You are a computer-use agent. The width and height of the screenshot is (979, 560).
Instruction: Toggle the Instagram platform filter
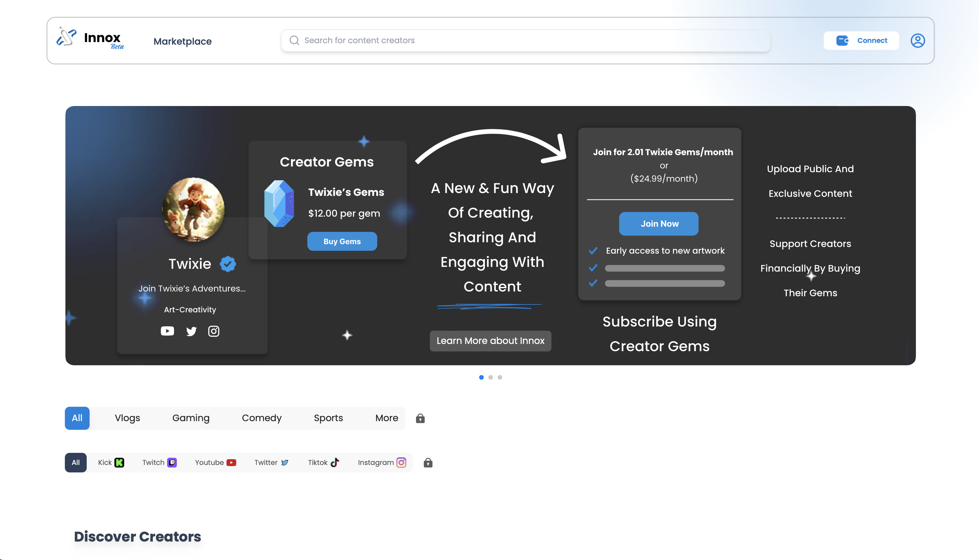coord(401,463)
